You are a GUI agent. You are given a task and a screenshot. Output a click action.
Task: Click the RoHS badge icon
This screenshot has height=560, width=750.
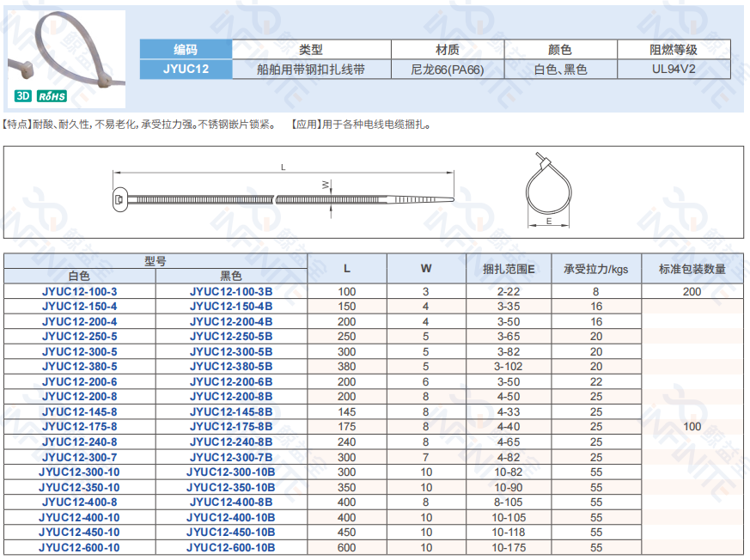click(x=52, y=96)
